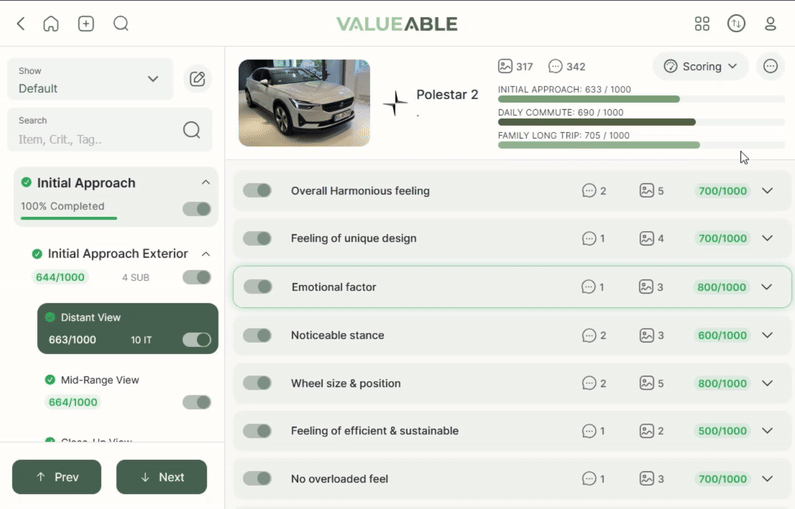Expand the Emotional factor row
The image size is (795, 509).
[767, 287]
